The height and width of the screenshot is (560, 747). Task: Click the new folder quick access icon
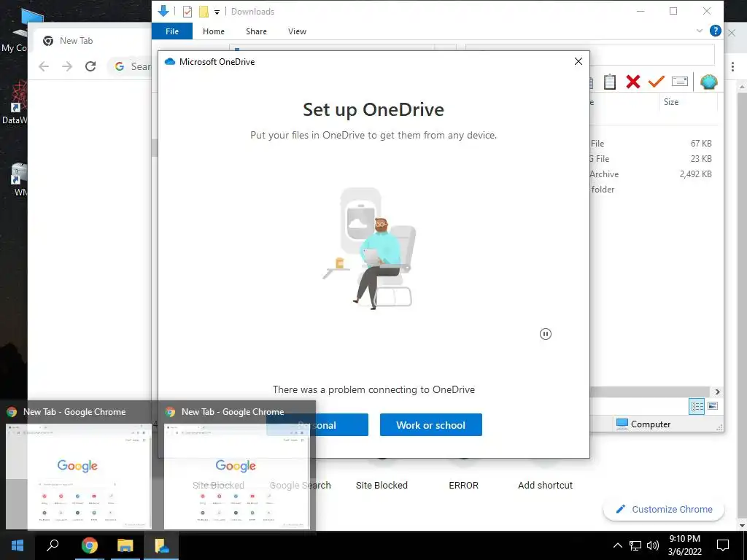point(204,12)
